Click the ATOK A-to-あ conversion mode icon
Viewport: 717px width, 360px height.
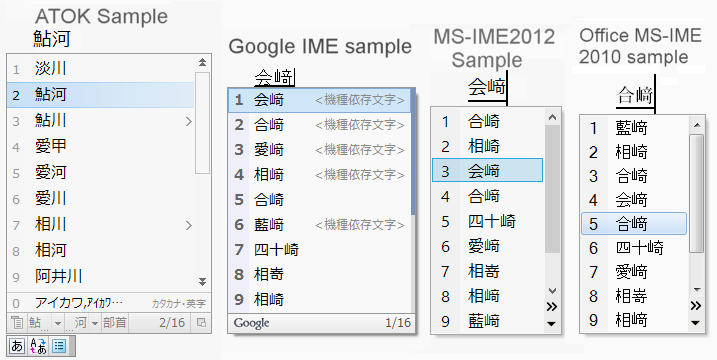click(x=38, y=346)
